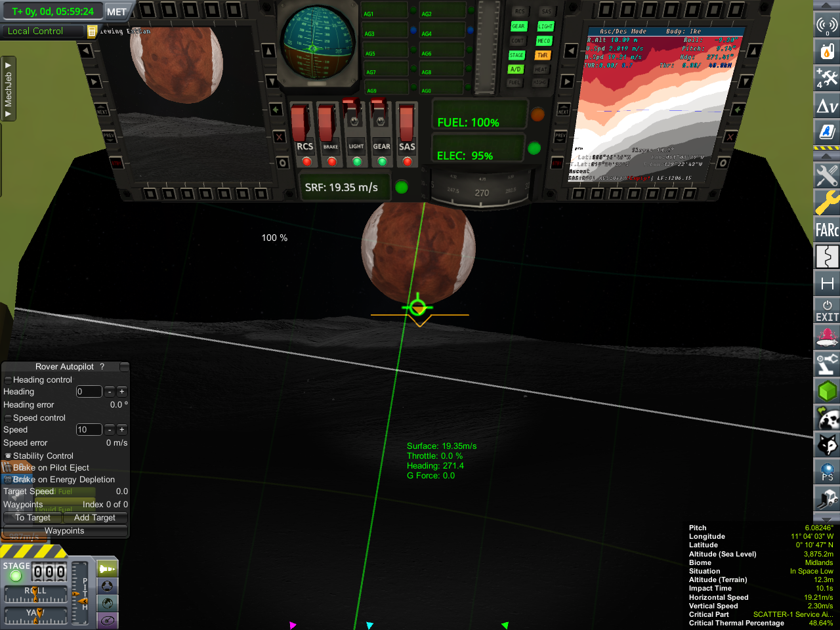Open the crossed wrench and screwdriver icon
Screen dimensions: 840x630
pos(827,175)
